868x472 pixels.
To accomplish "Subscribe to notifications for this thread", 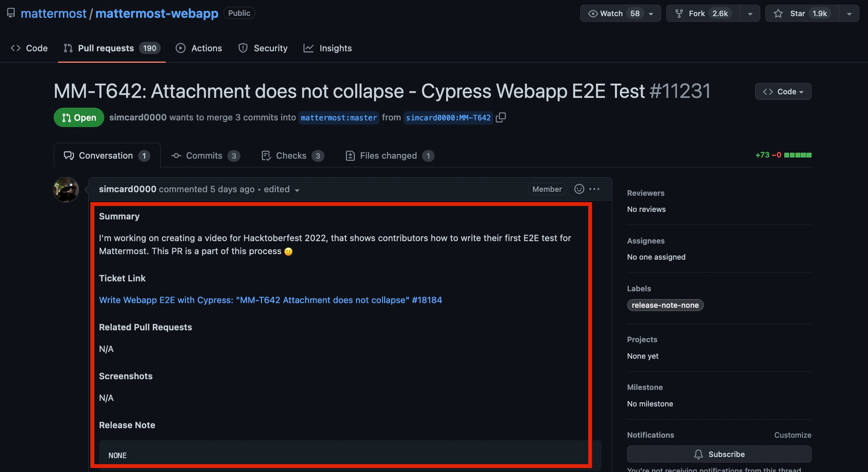I will (x=719, y=454).
